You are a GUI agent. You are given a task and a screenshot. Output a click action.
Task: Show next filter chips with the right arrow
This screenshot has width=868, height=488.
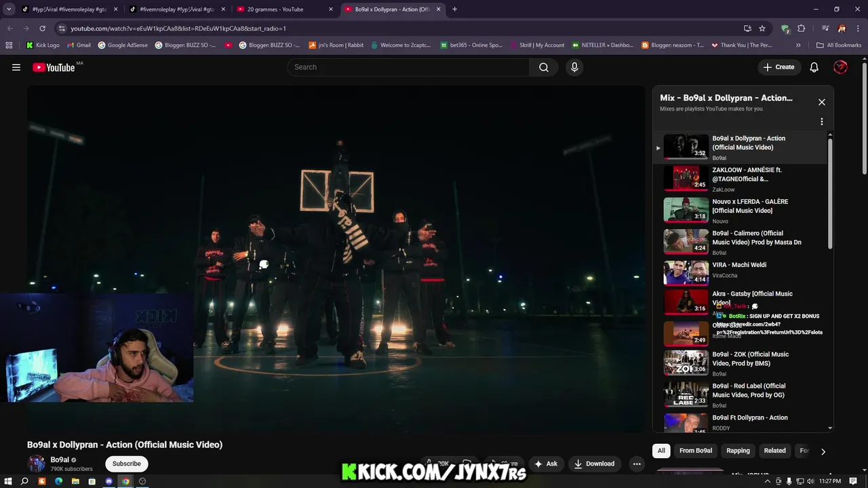pos(823,451)
